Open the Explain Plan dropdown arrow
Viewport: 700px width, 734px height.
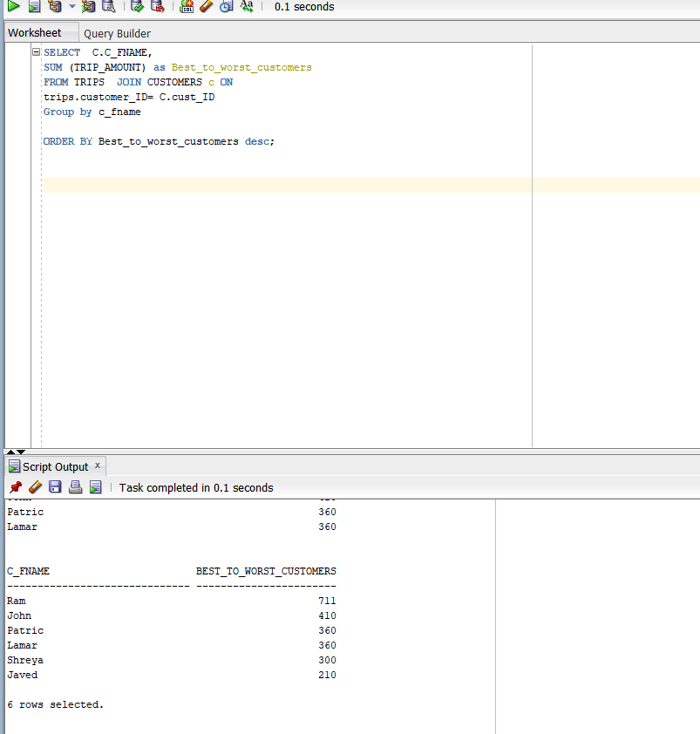click(71, 7)
